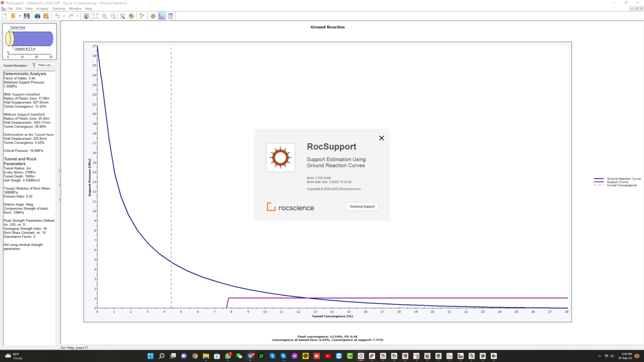Expand the Undo history dropdown arrow

[64, 16]
